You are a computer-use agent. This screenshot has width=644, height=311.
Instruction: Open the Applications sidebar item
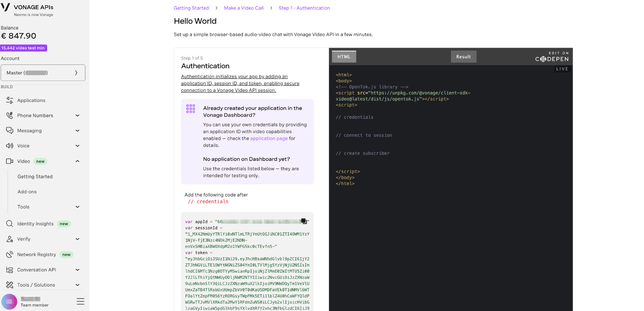click(x=31, y=100)
